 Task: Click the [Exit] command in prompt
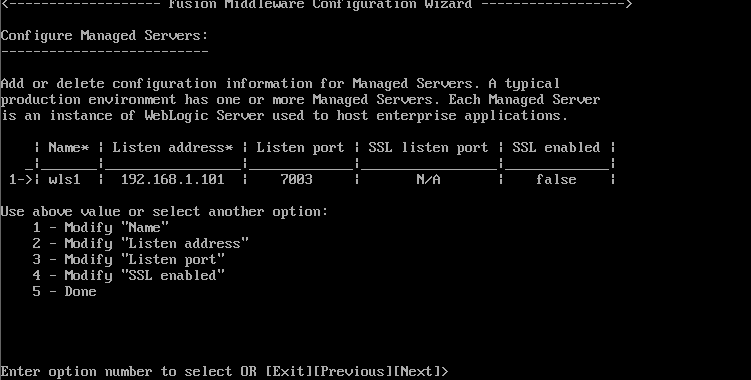[289, 371]
